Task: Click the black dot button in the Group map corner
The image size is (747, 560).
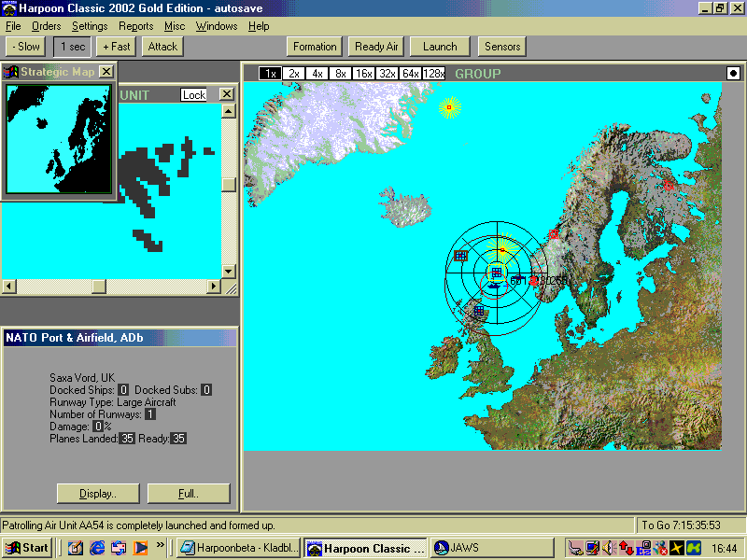Action: [733, 74]
